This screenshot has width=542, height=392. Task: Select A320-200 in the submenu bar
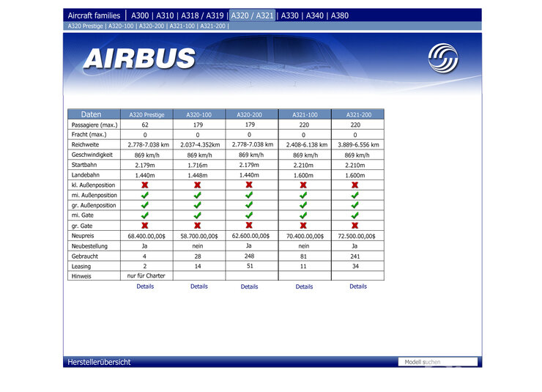click(152, 26)
